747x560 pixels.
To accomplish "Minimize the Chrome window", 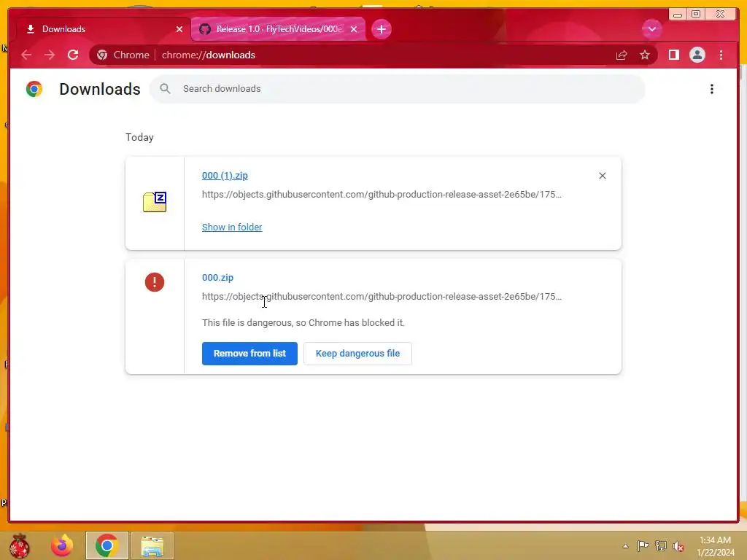I will point(677,15).
